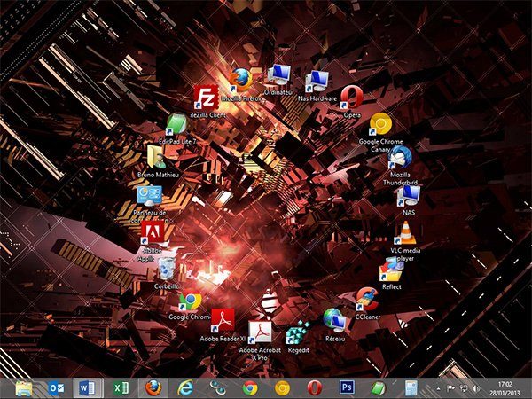Image resolution: width=532 pixels, height=399 pixels.
Task: Open the Regedit desktop shortcut
Action: (298, 332)
